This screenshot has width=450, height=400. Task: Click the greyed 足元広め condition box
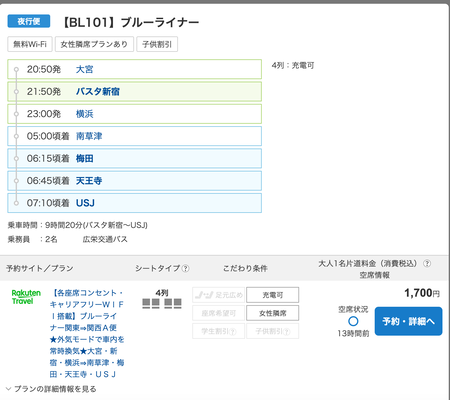tap(219, 295)
